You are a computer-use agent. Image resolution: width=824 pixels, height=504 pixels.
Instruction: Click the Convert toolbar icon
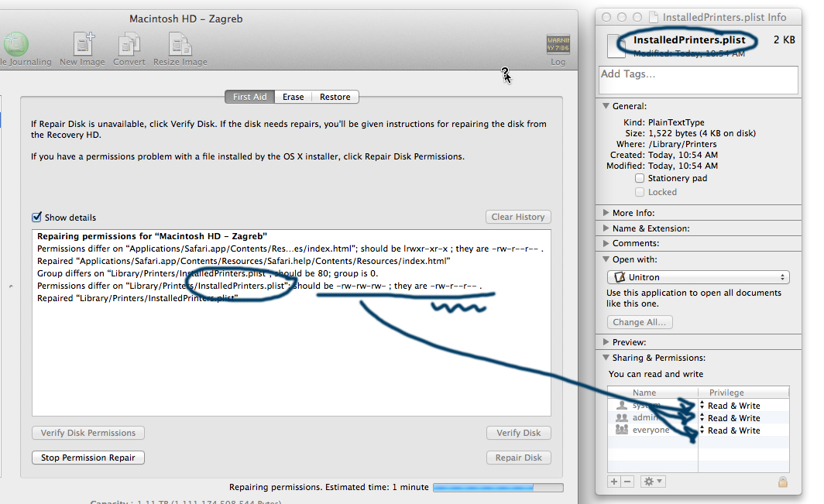point(129,44)
